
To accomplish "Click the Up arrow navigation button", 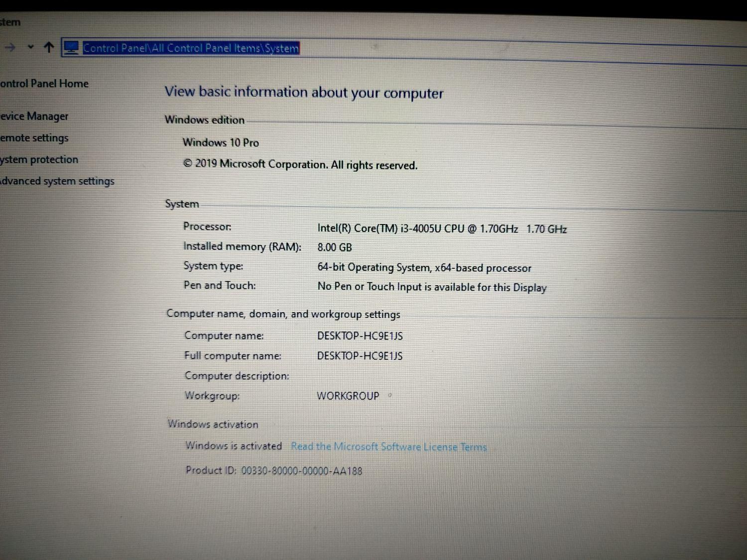I will pos(48,47).
